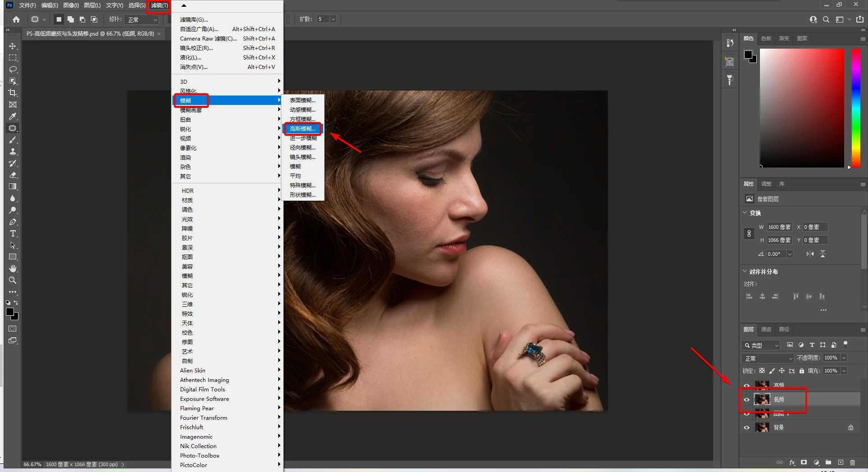868x472 pixels.
Task: Toggle the layer filter switch on/off
Action: 845,344
